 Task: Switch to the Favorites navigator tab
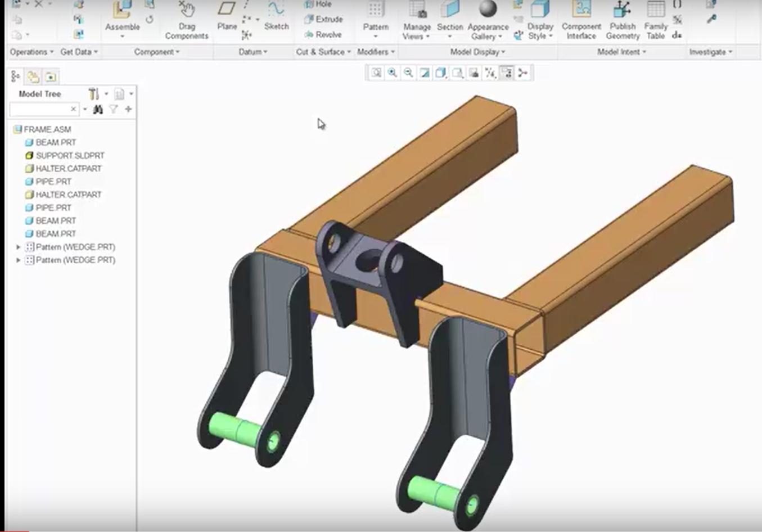coord(51,76)
